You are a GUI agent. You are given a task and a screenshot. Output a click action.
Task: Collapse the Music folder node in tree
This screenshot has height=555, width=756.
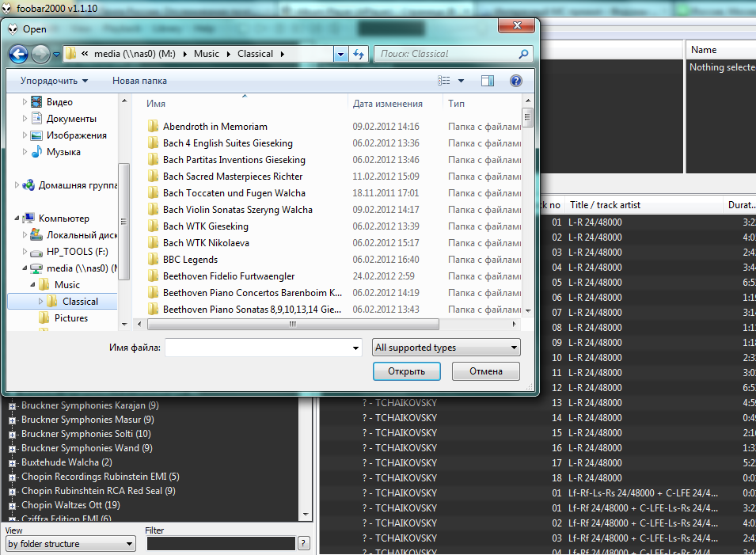pyautogui.click(x=32, y=285)
